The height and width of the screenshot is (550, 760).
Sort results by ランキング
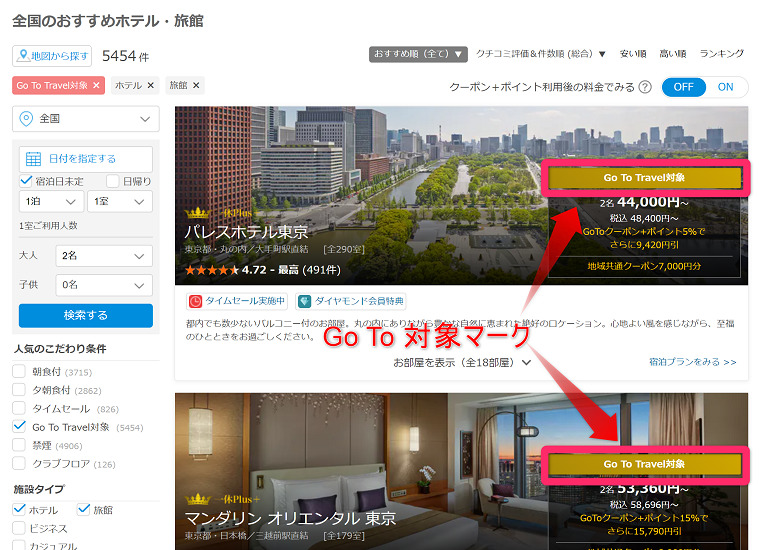[721, 54]
